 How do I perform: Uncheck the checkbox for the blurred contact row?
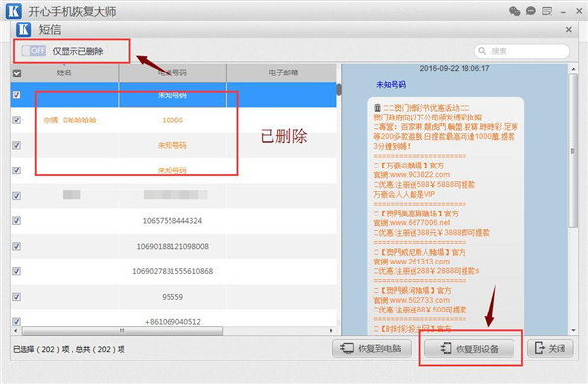tap(16, 196)
